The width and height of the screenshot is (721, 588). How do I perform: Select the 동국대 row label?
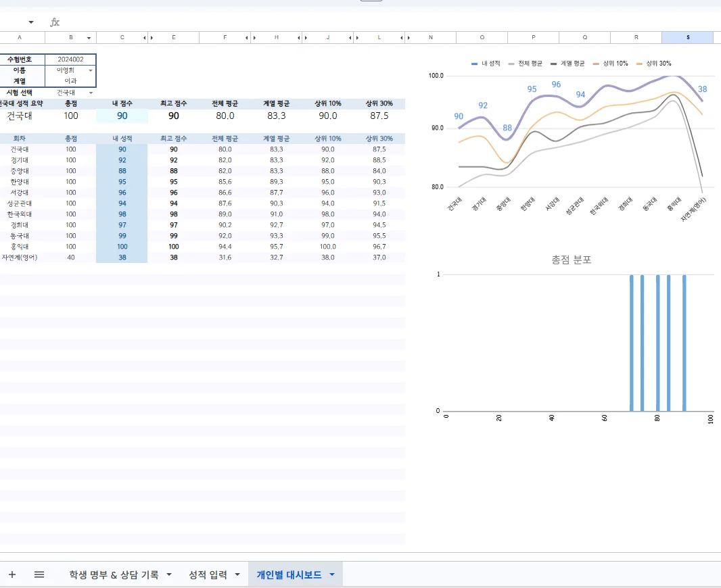tap(20, 236)
